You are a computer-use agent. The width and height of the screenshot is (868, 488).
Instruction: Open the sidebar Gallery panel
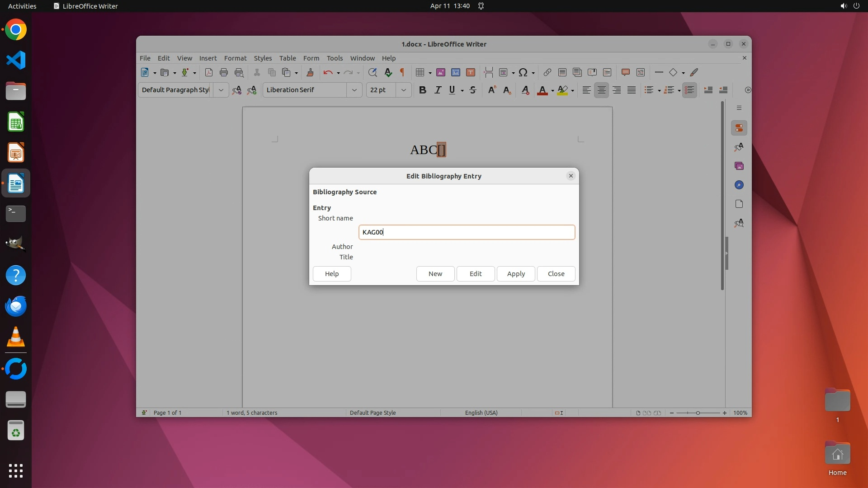[x=739, y=166]
